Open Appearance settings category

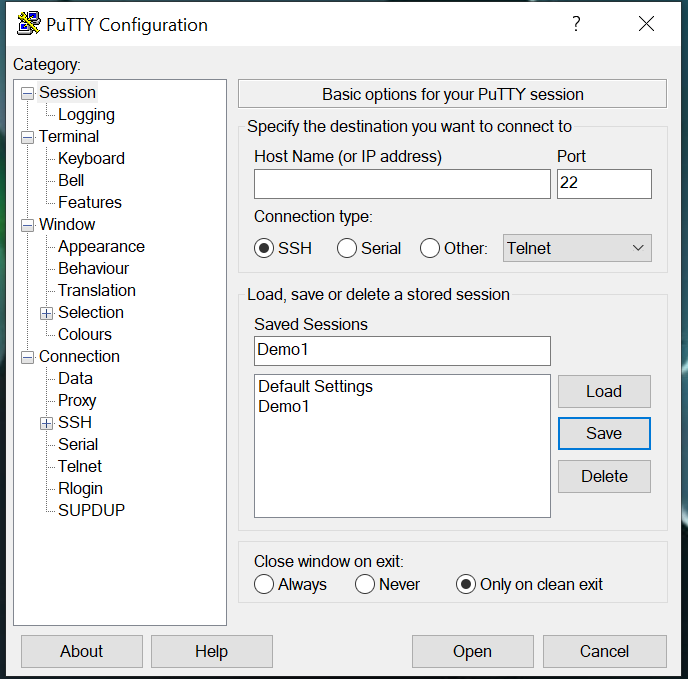(101, 247)
